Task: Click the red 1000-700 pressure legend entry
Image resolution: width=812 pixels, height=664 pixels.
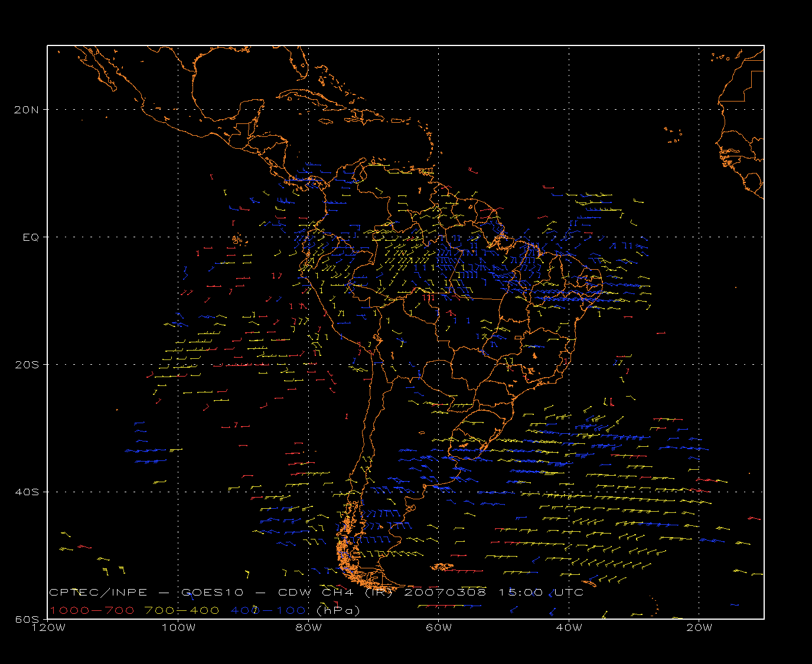Action: [x=92, y=610]
